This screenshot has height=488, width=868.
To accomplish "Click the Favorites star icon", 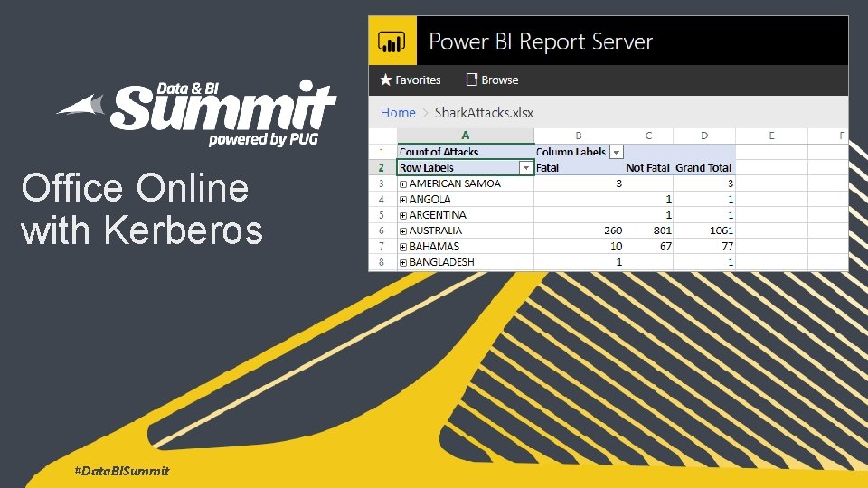I will tap(386, 80).
